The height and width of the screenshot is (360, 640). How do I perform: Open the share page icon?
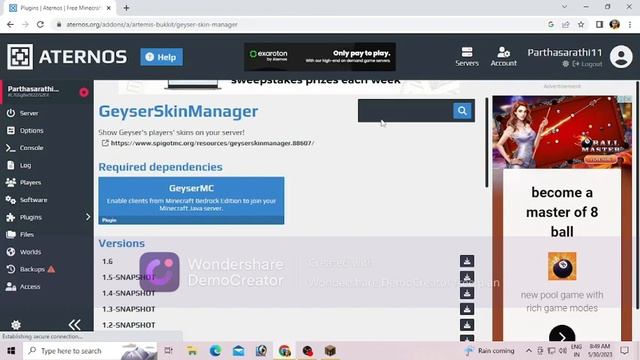click(x=566, y=24)
